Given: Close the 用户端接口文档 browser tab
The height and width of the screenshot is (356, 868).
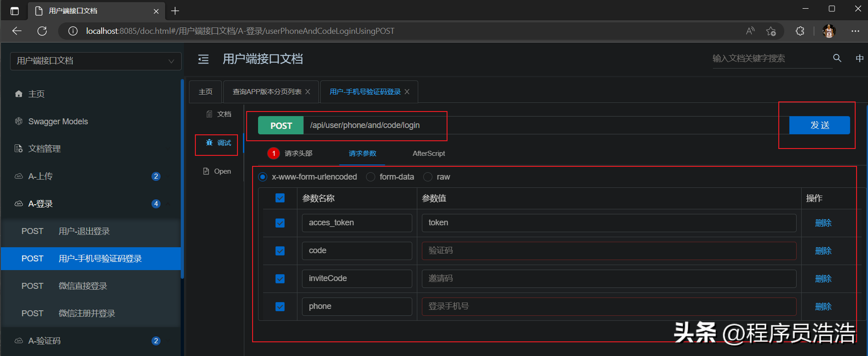Looking at the screenshot, I should tap(156, 11).
